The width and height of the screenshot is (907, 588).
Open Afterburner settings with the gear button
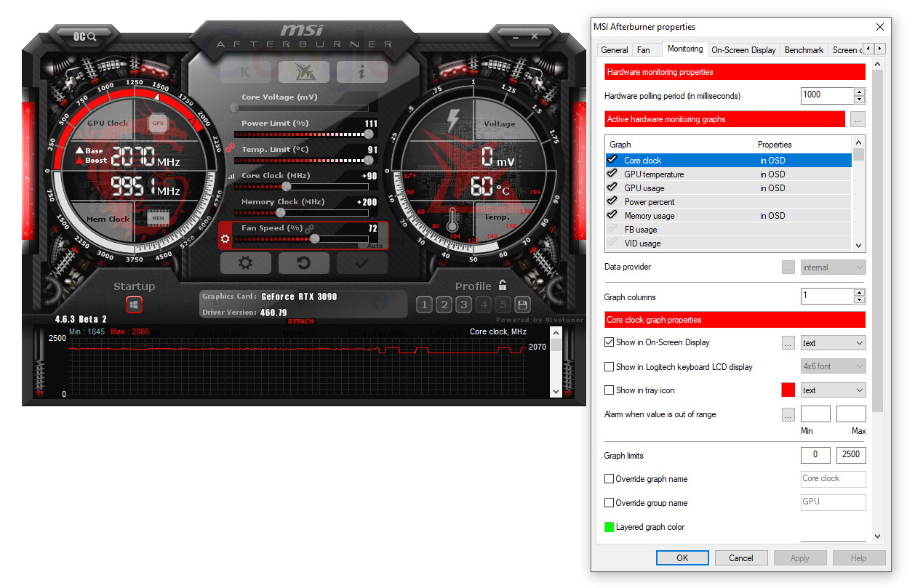[x=245, y=263]
